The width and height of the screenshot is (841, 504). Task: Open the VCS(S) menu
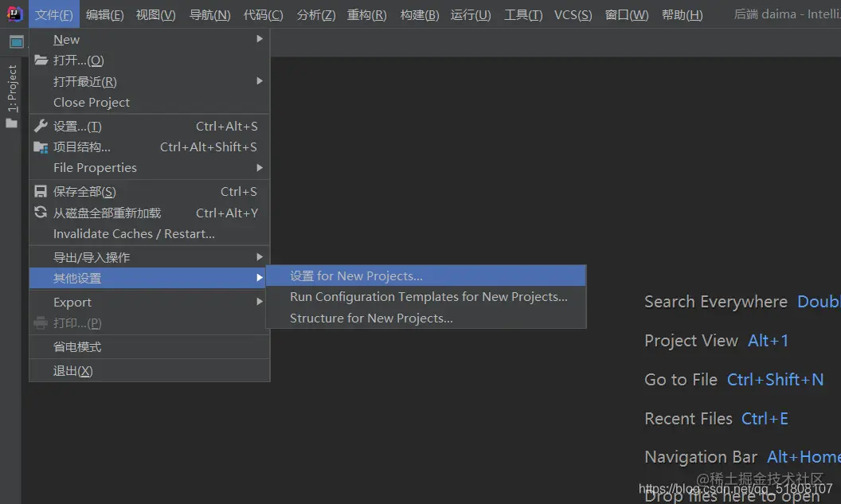coord(573,14)
